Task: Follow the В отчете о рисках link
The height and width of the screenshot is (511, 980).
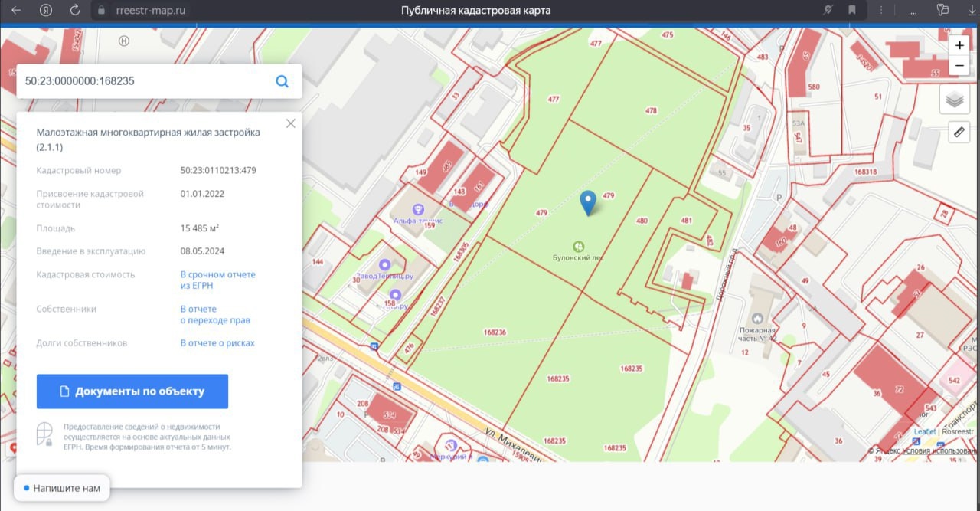Action: pyautogui.click(x=217, y=343)
